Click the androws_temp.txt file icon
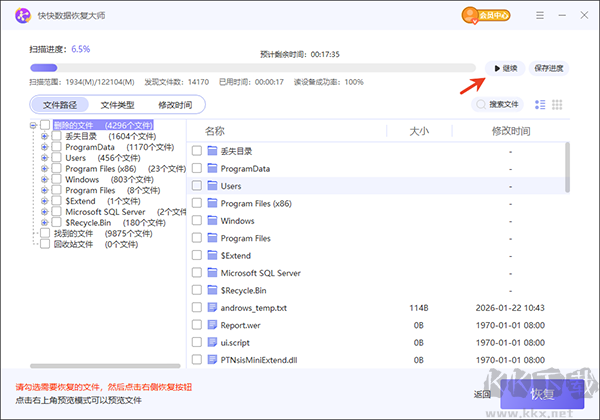This screenshot has width=600, height=420. [x=212, y=307]
